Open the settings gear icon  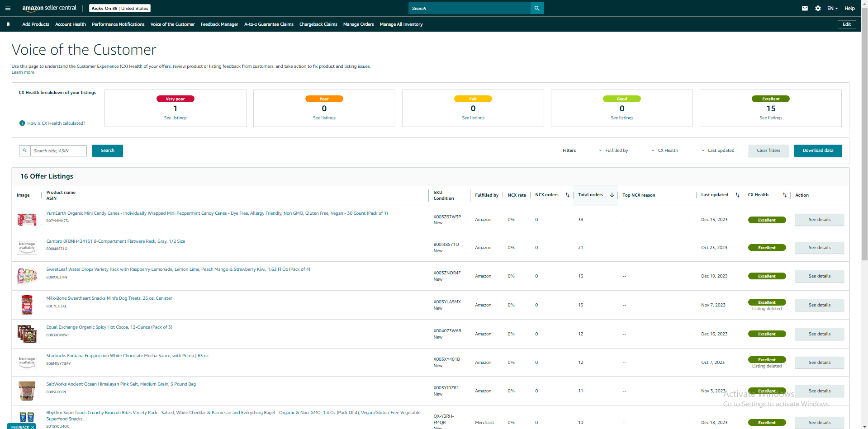(x=818, y=8)
